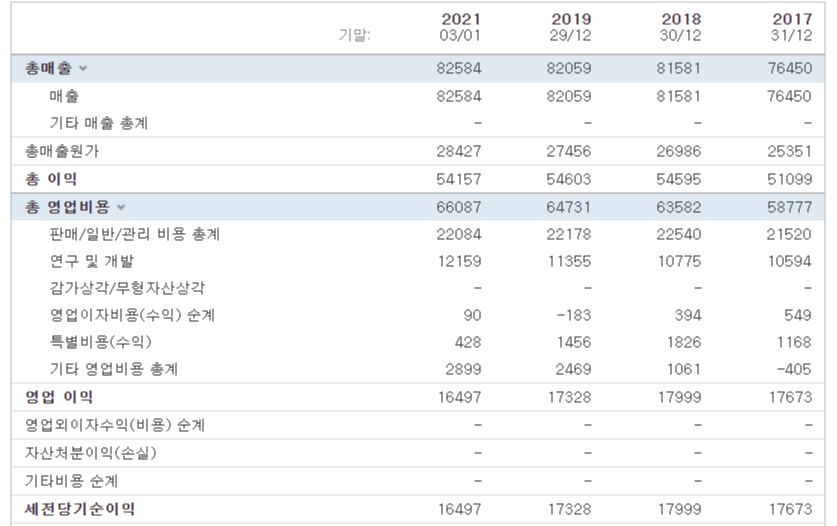Select the 영업외이자수익(비용) 순계 label
This screenshot has width=837, height=526.
(x=115, y=425)
